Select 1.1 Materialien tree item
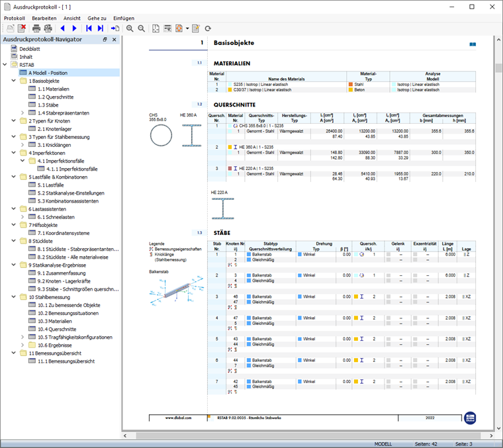Viewport: 503px width, 448px height. pos(53,89)
